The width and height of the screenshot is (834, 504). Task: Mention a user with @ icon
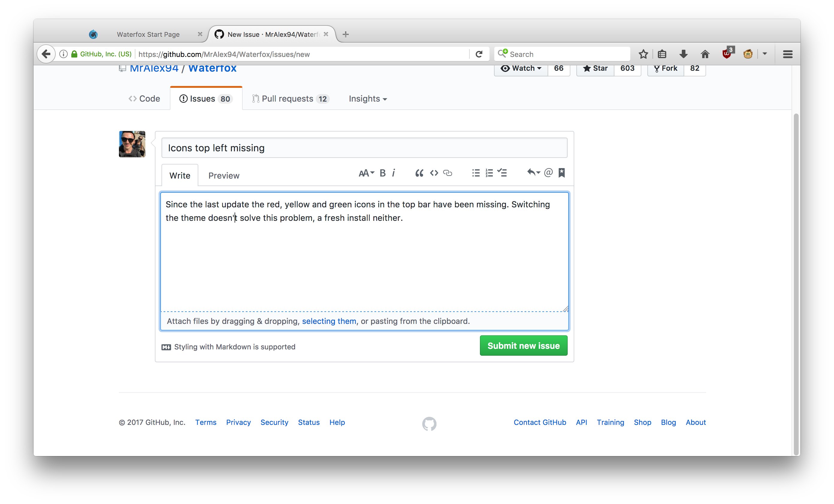(x=548, y=173)
